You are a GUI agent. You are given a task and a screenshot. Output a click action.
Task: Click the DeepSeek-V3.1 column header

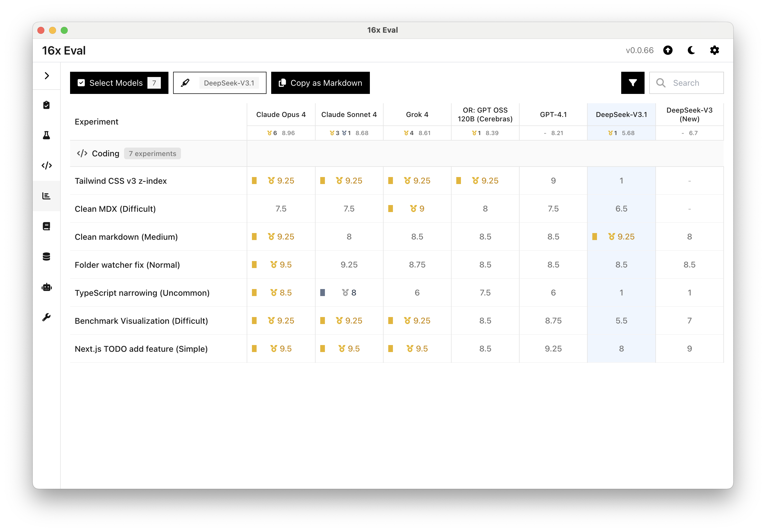[x=621, y=114]
